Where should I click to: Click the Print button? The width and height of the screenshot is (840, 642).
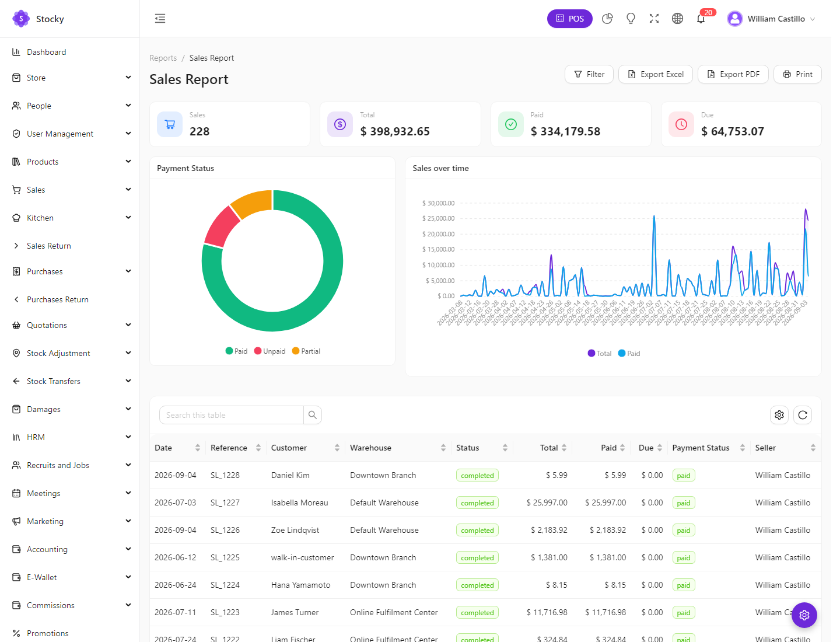pos(797,74)
